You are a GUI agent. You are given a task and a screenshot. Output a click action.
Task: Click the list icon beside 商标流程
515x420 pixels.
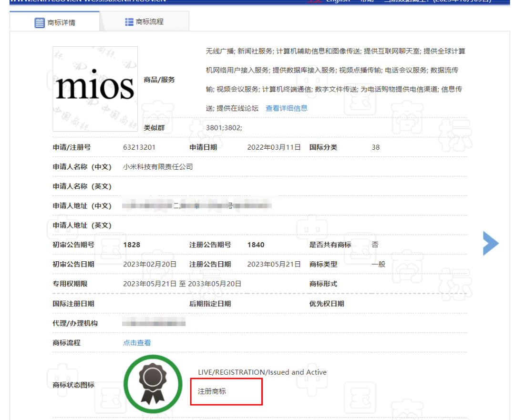[129, 22]
